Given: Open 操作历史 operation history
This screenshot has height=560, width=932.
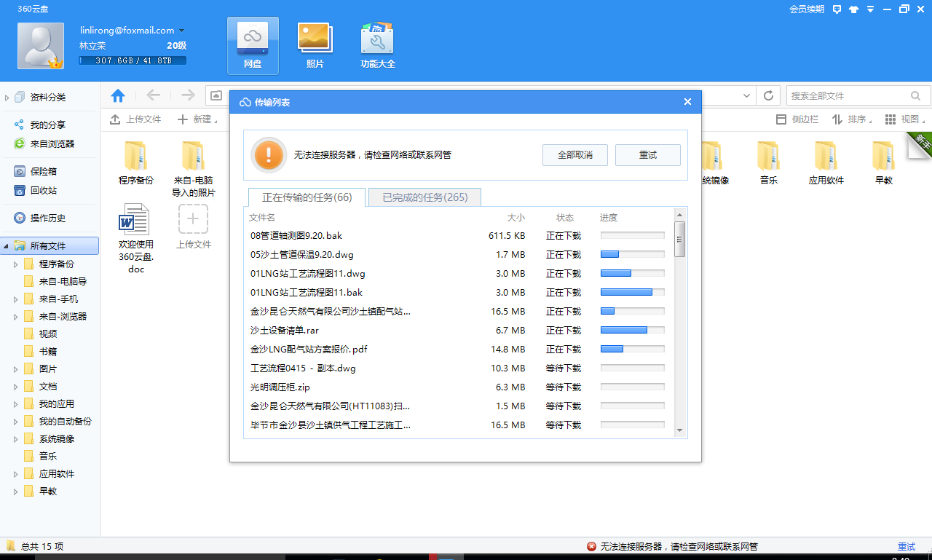Looking at the screenshot, I should point(40,218).
